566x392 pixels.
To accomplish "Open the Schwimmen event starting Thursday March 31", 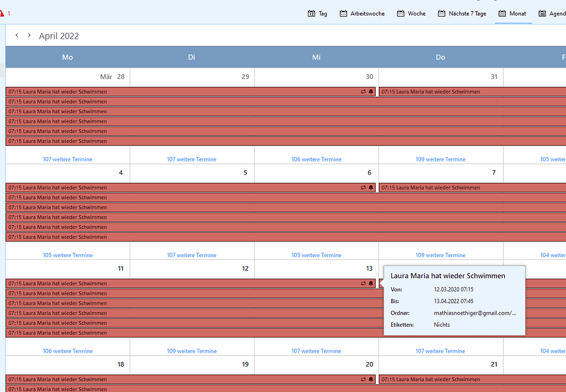I will (472, 92).
